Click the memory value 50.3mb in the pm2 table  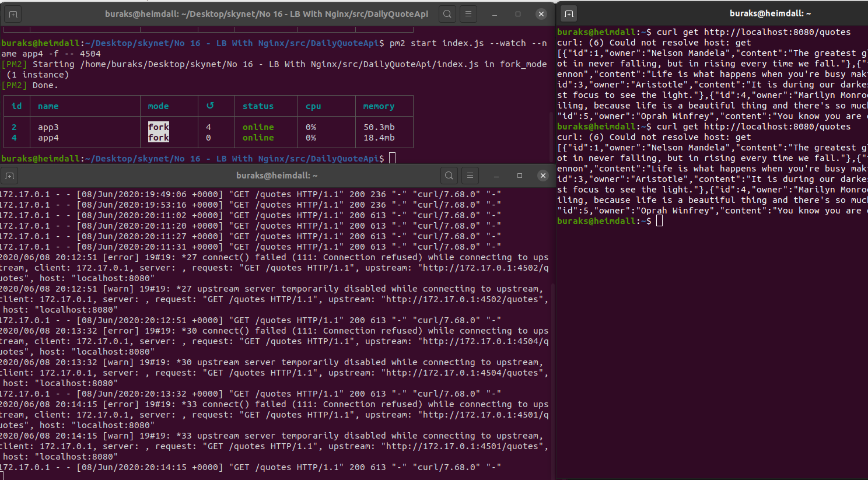(x=379, y=127)
